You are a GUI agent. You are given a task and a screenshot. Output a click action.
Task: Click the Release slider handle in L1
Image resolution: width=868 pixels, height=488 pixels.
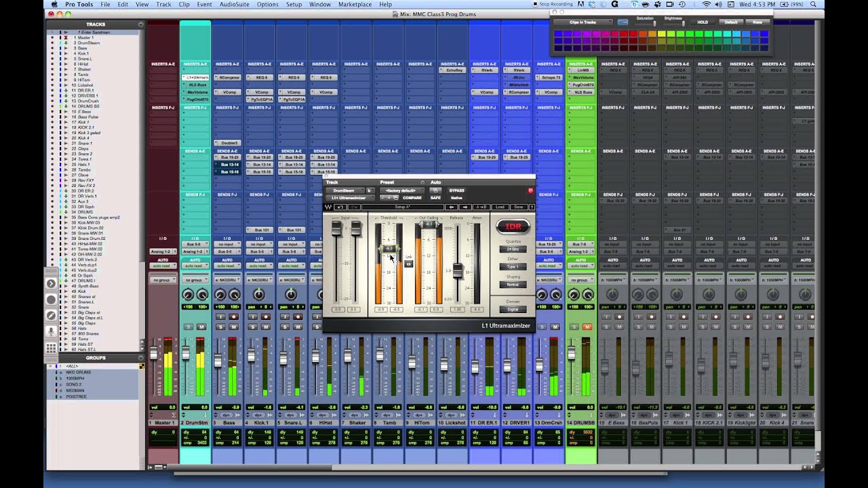tap(458, 271)
